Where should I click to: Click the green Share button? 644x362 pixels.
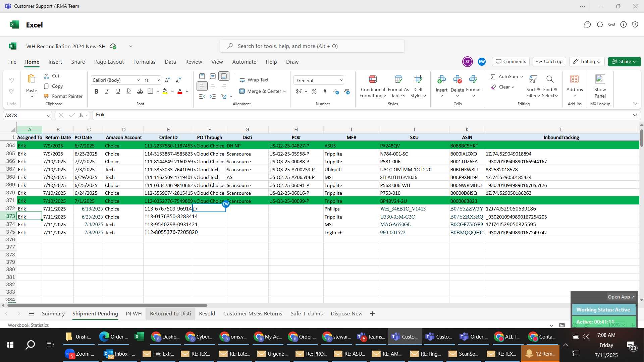click(624, 62)
